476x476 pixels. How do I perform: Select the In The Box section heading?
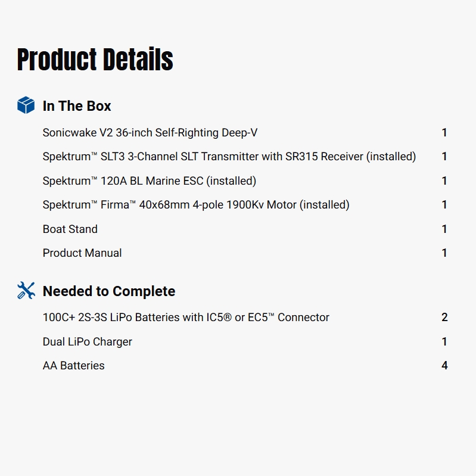coord(77,106)
